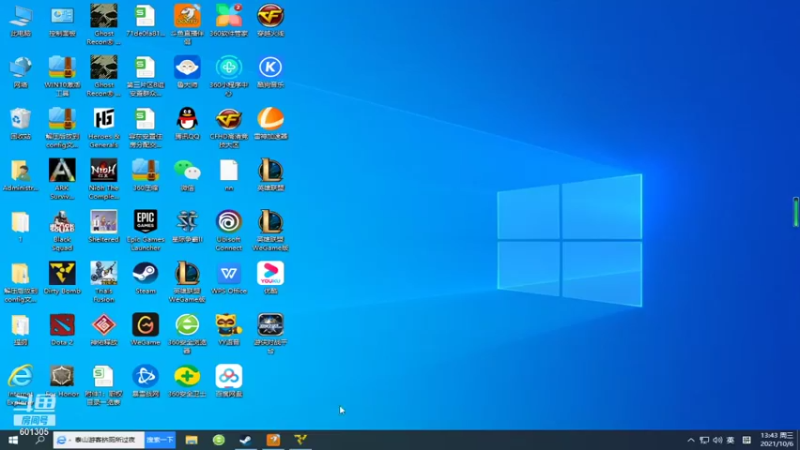Open the Nioh Complete Edition icon
The image size is (800, 450).
click(x=104, y=179)
